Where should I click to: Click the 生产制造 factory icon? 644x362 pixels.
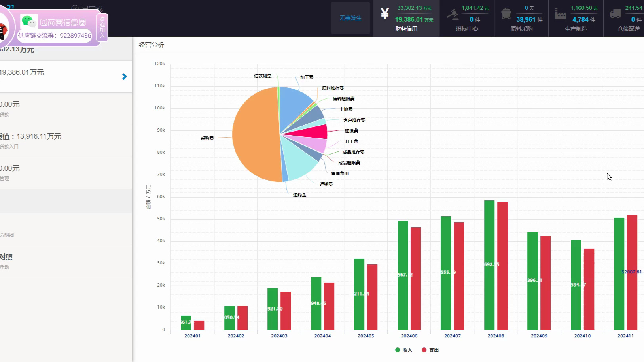[x=560, y=14]
